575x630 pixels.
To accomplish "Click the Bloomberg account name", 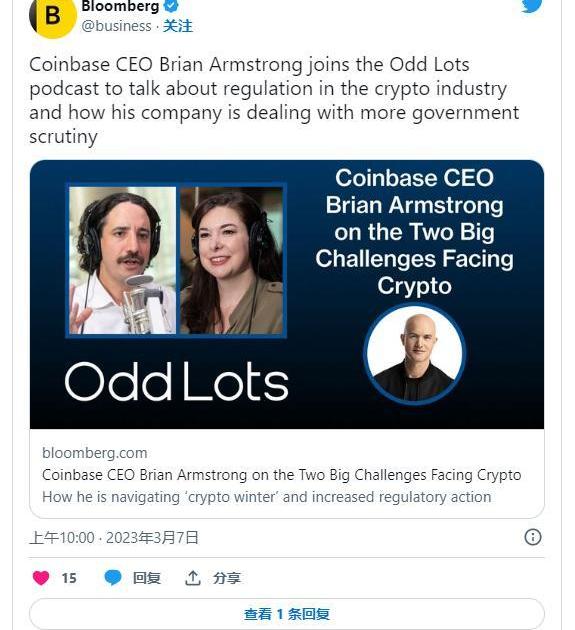I will pos(120,6).
